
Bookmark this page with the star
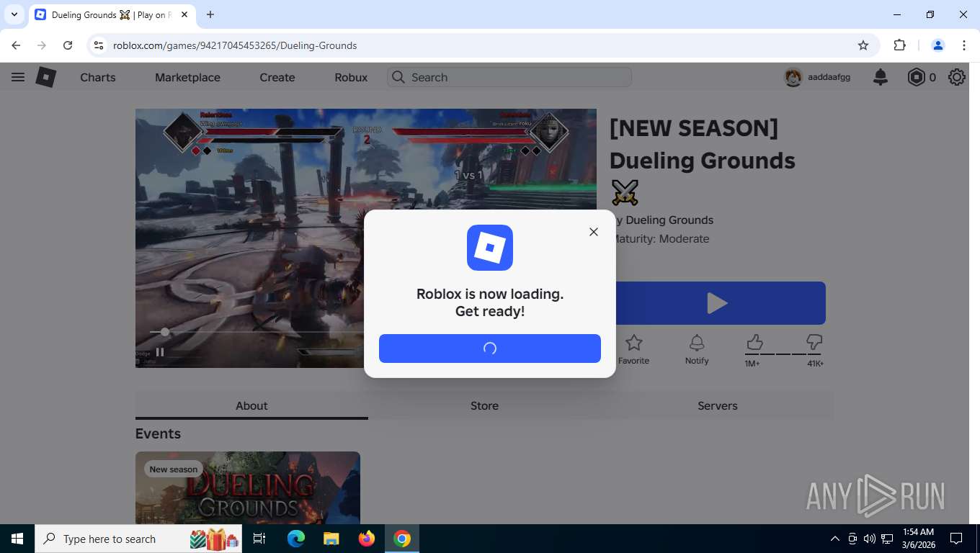(863, 45)
